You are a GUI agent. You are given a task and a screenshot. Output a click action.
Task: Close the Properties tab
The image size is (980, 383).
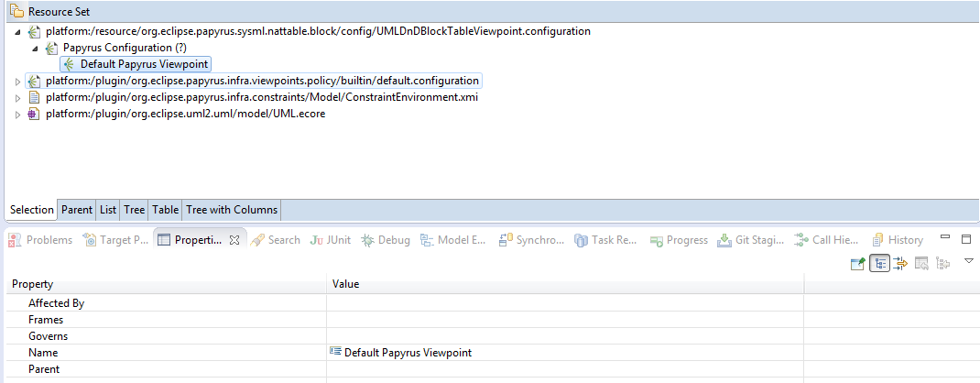pos(235,240)
